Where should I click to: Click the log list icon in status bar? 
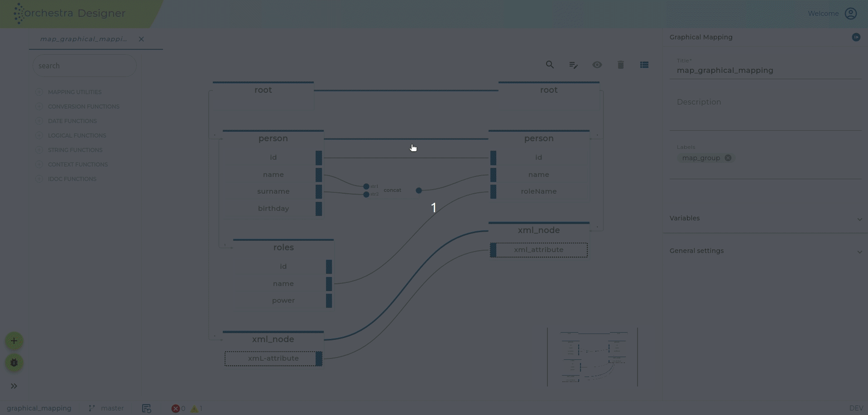pyautogui.click(x=146, y=409)
